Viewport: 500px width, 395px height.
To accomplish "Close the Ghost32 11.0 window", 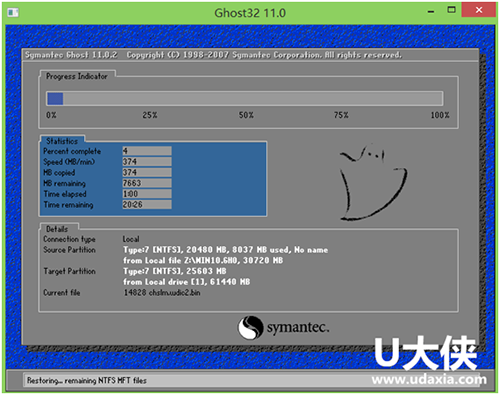I will click(479, 10).
